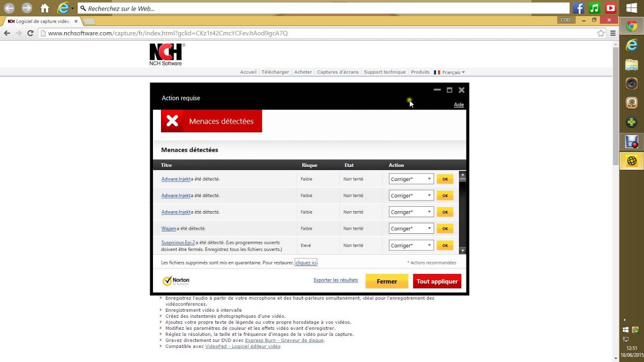Image resolution: width=644 pixels, height=362 pixels.
Task: Open the Corriger dropdown for third Adware.Injekt
Action: click(x=411, y=212)
